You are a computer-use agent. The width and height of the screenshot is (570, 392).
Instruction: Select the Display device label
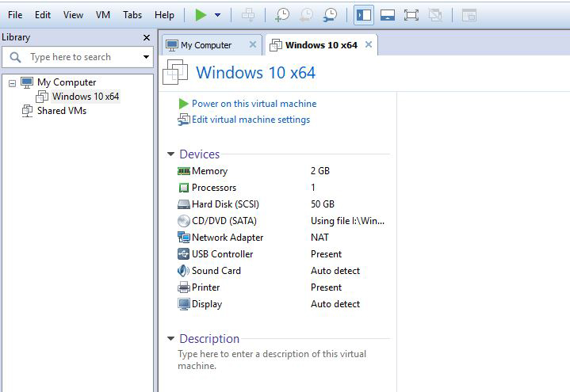[207, 304]
